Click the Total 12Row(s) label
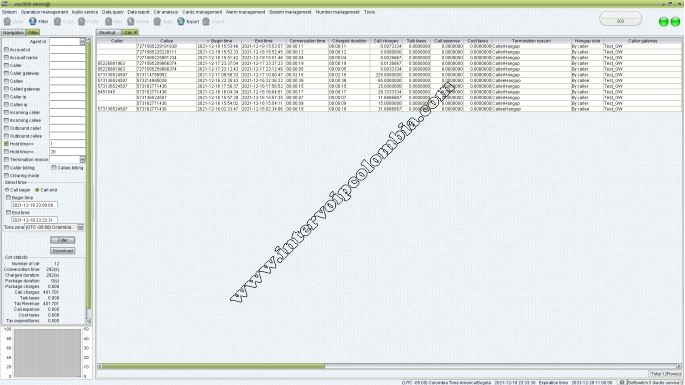The image size is (685, 385). coord(666,374)
